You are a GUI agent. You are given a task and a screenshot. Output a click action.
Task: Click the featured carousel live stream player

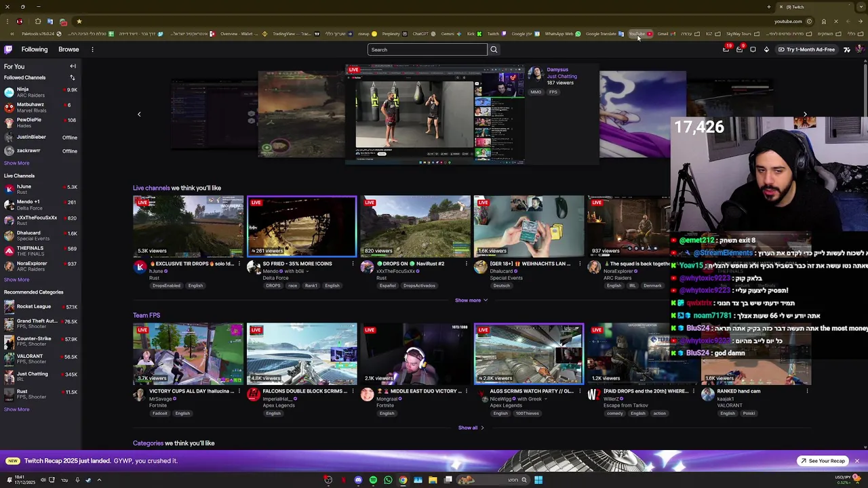(x=435, y=115)
